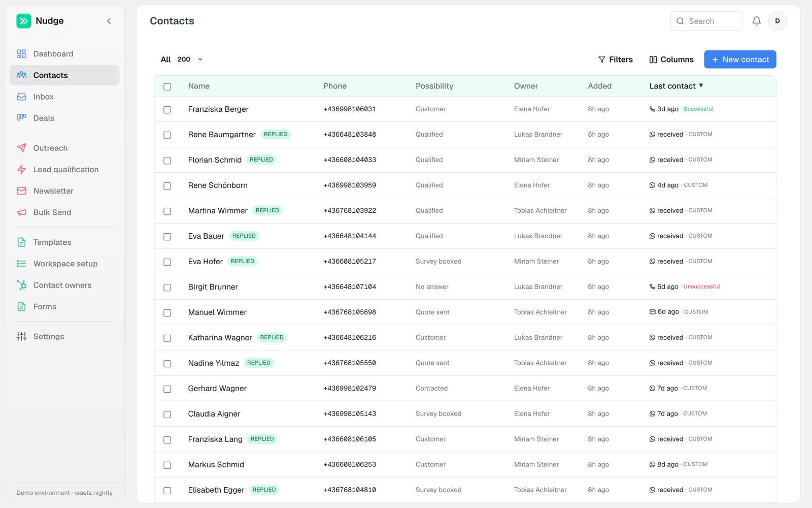Open Newsletter in the sidebar
The image size is (812, 508).
click(x=64, y=191)
